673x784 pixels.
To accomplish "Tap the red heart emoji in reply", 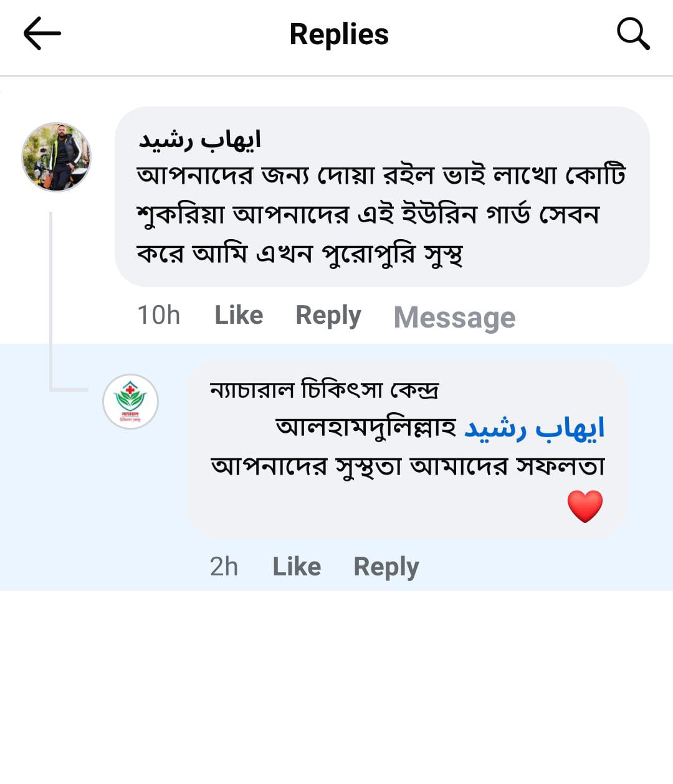I will point(585,506).
